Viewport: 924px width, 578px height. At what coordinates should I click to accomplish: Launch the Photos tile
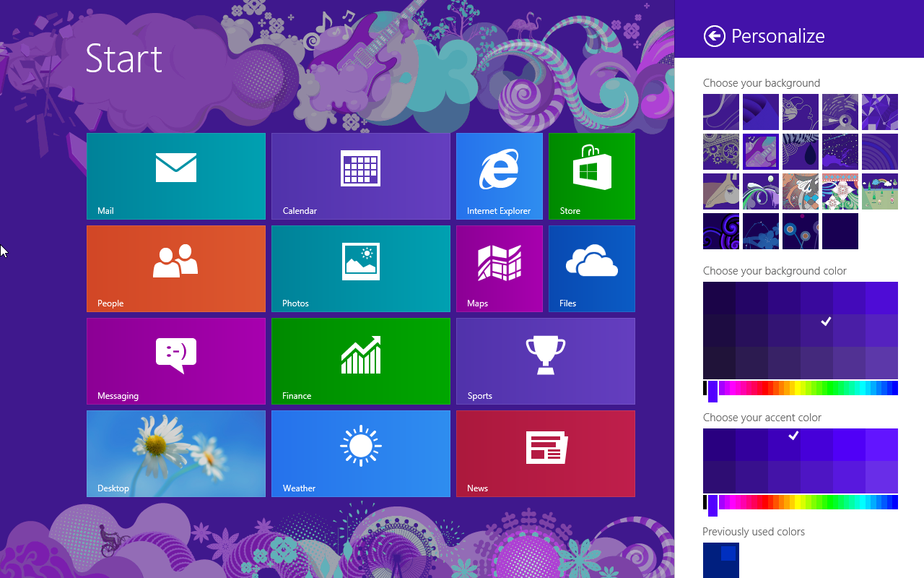point(361,269)
